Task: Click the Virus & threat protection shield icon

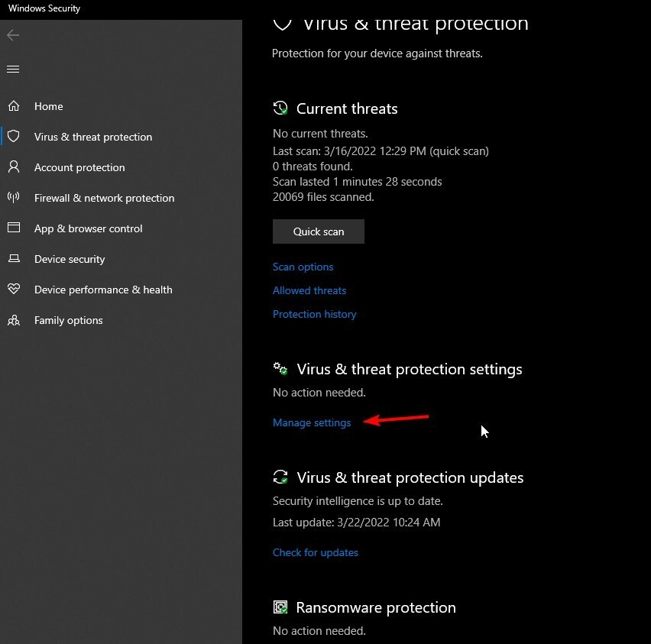Action: tap(14, 136)
